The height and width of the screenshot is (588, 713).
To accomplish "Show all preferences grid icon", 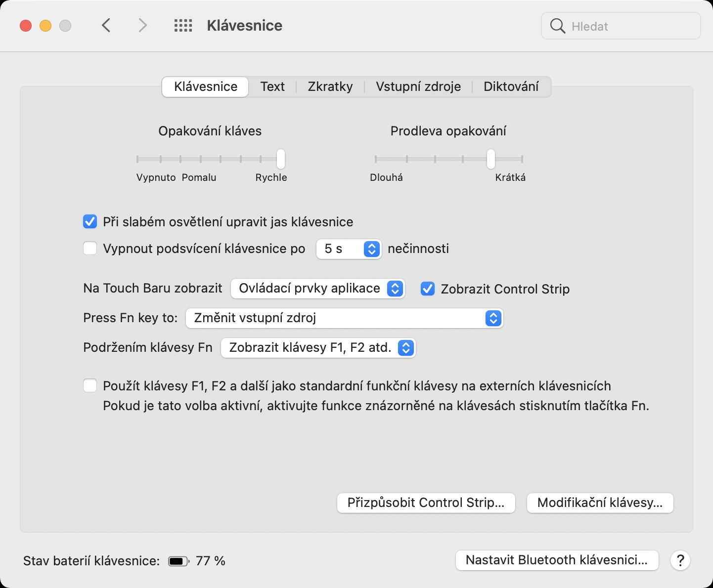I will coord(183,26).
